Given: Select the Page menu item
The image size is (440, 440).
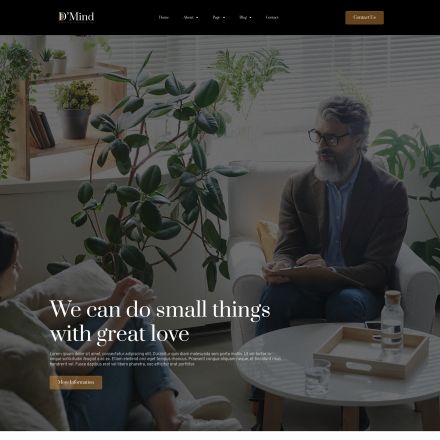Looking at the screenshot, I should click(x=216, y=17).
